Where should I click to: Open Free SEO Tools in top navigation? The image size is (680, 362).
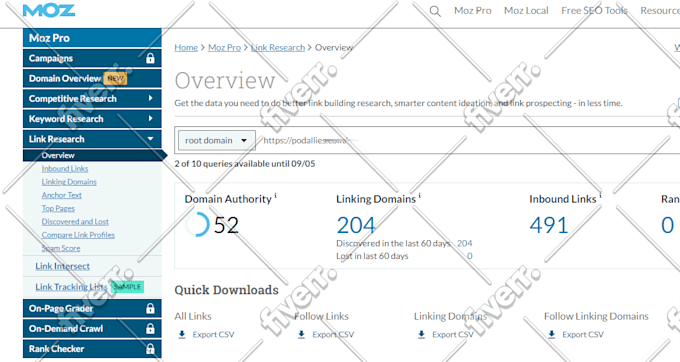pyautogui.click(x=594, y=10)
